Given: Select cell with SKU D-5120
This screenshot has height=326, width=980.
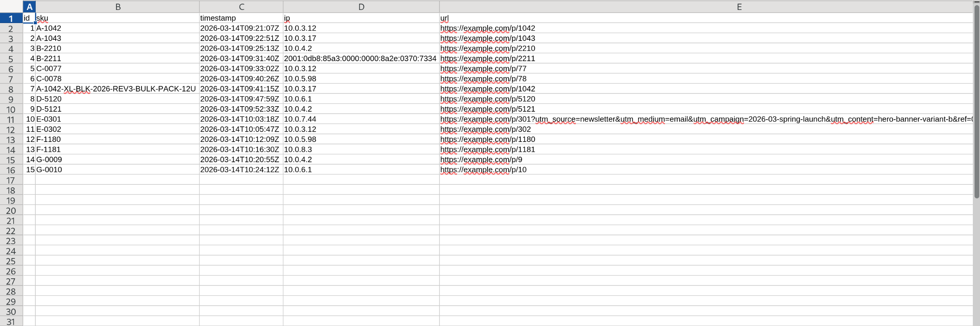Looking at the screenshot, I should 117,99.
